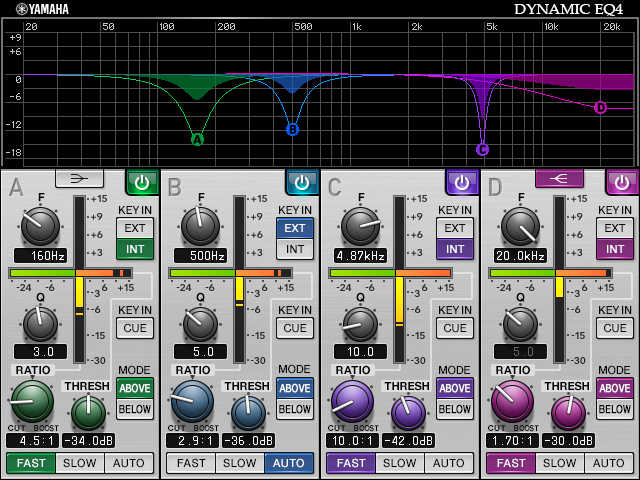Set band B mode to ABOVE

(295, 388)
